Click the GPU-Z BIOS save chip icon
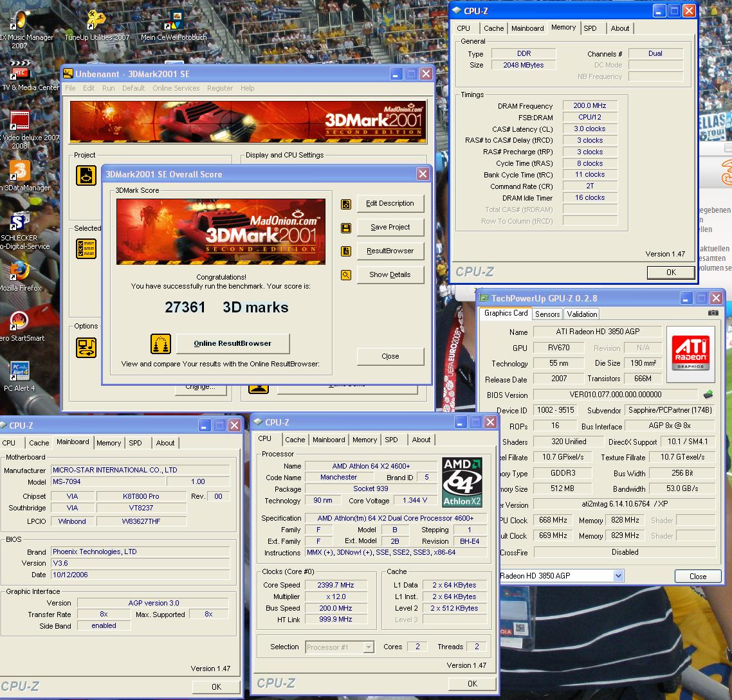Viewport: 732px width, 700px height. (708, 394)
